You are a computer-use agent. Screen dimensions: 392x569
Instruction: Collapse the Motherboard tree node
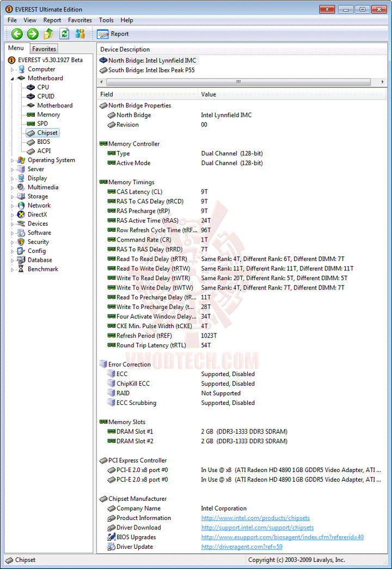pyautogui.click(x=13, y=78)
